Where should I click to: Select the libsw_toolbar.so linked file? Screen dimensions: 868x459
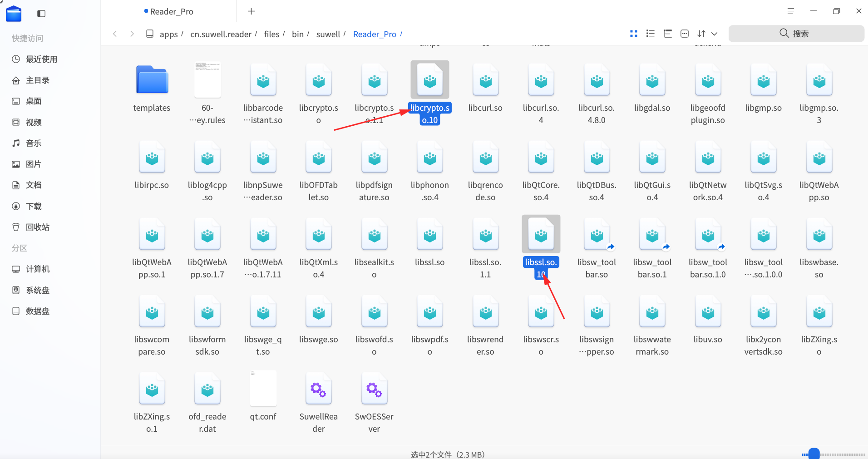tap(597, 234)
